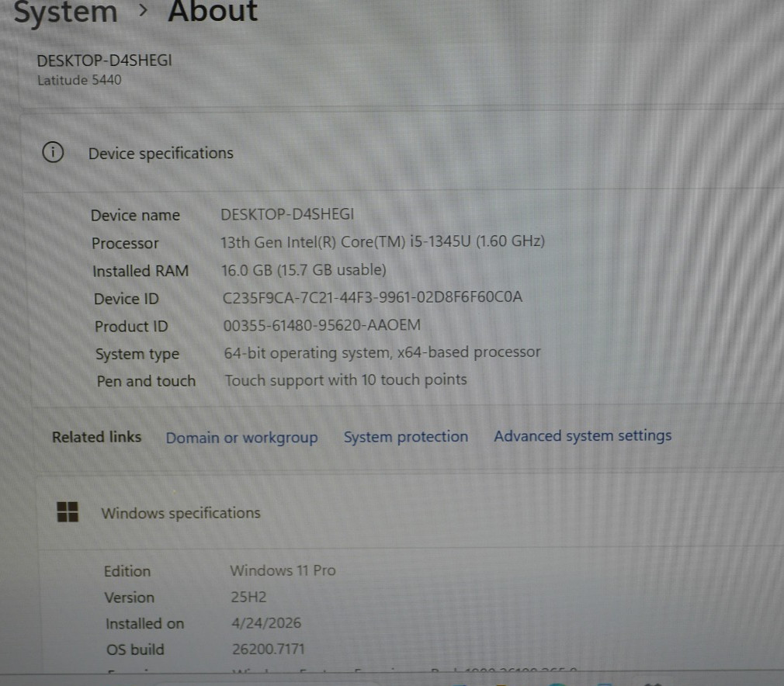Select the 16.0 GB (15.7 GB usable) value

[304, 270]
